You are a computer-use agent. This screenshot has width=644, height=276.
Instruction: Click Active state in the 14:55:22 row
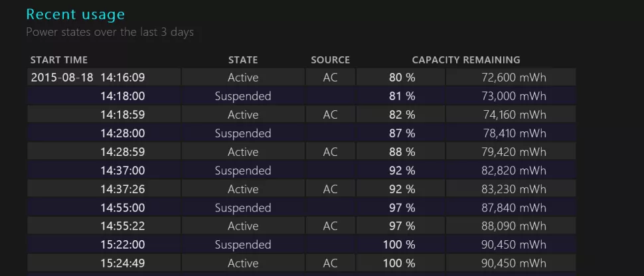(x=243, y=226)
